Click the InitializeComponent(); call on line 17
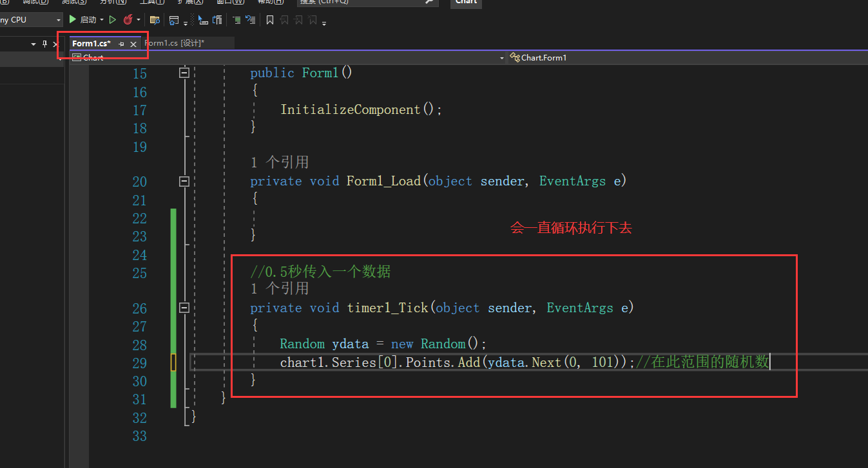868x468 pixels. click(x=362, y=109)
